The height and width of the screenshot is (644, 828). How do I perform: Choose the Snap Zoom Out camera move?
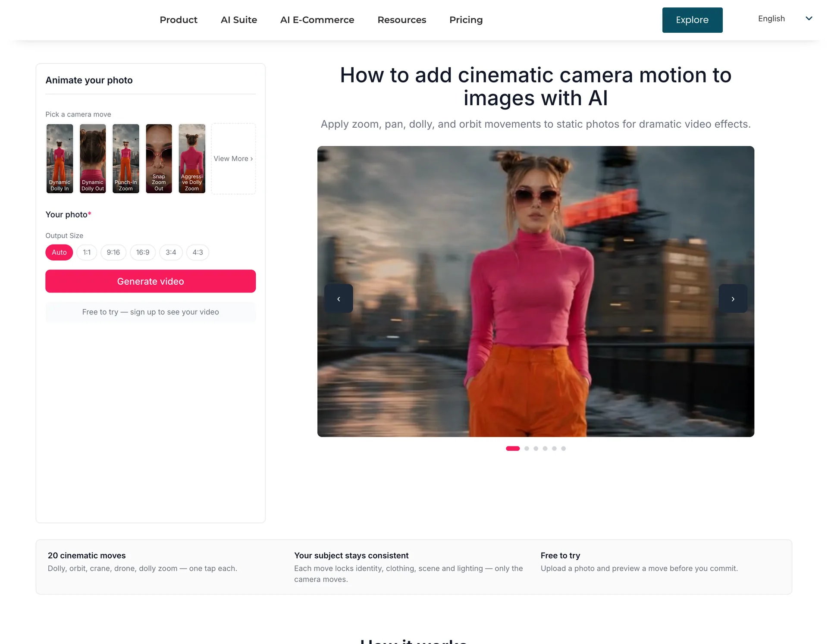[159, 159]
